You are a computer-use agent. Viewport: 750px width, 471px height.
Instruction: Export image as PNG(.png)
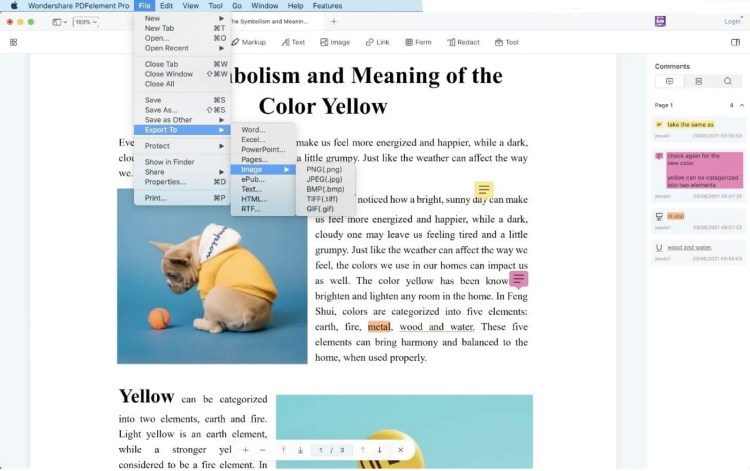325,169
